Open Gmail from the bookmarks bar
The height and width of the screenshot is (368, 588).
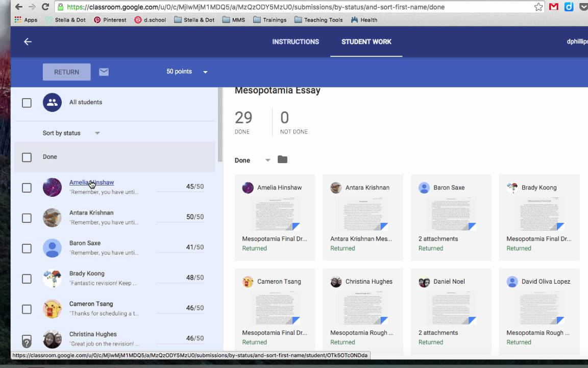[553, 7]
